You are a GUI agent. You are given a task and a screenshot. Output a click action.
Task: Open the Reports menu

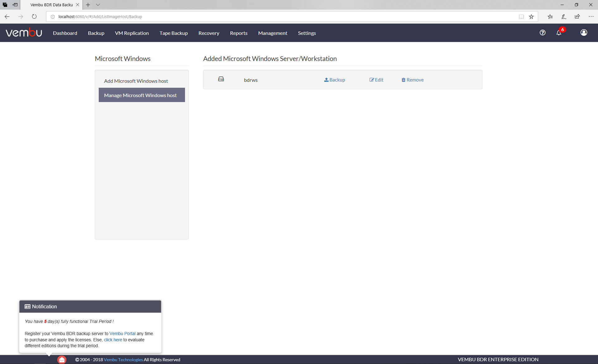pyautogui.click(x=239, y=33)
